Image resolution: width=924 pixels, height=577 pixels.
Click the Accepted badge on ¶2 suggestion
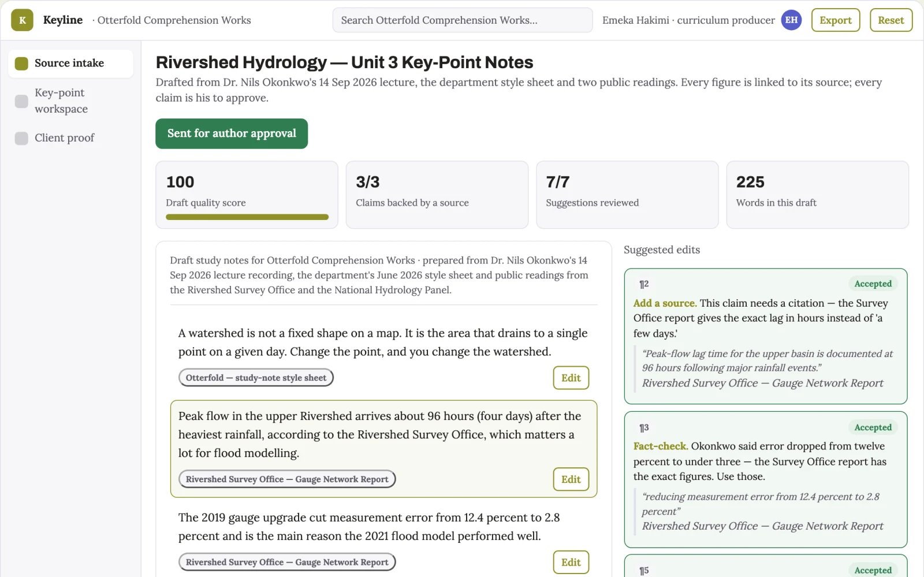(x=873, y=284)
